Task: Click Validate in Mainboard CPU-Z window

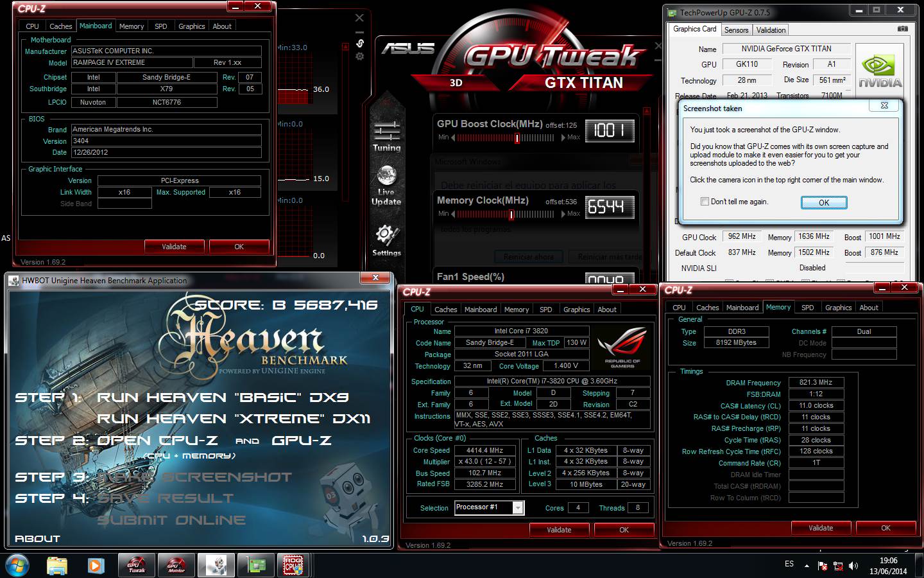Action: 174,247
